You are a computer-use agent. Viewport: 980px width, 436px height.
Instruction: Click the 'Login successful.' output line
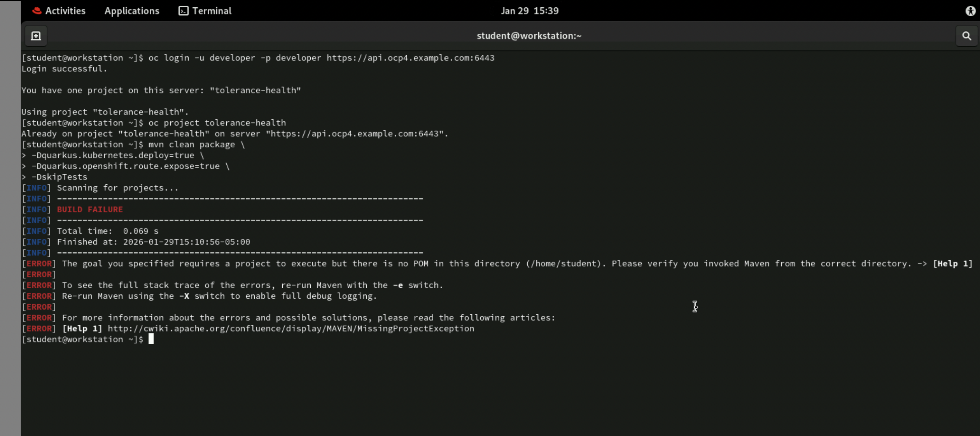[64, 69]
